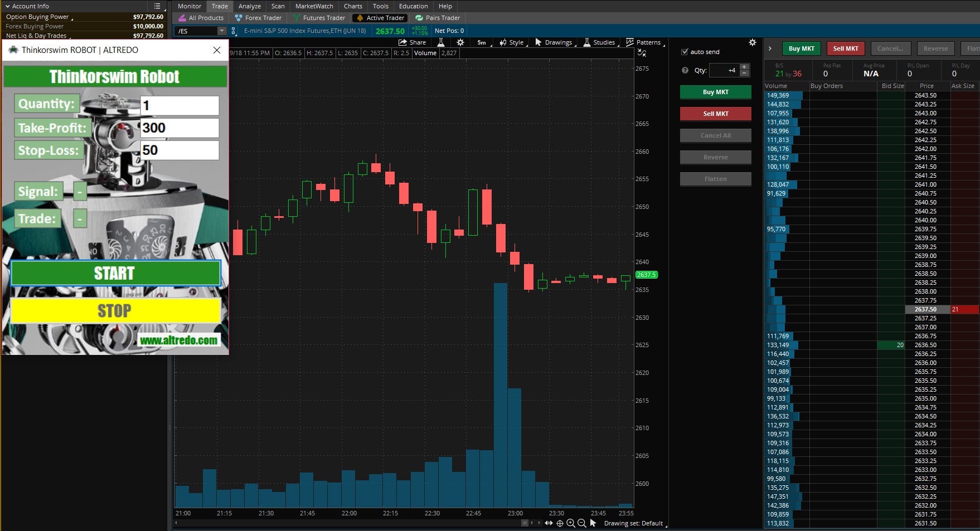Open the flask icon next to Share
The width and height of the screenshot is (980, 531).
tap(441, 42)
